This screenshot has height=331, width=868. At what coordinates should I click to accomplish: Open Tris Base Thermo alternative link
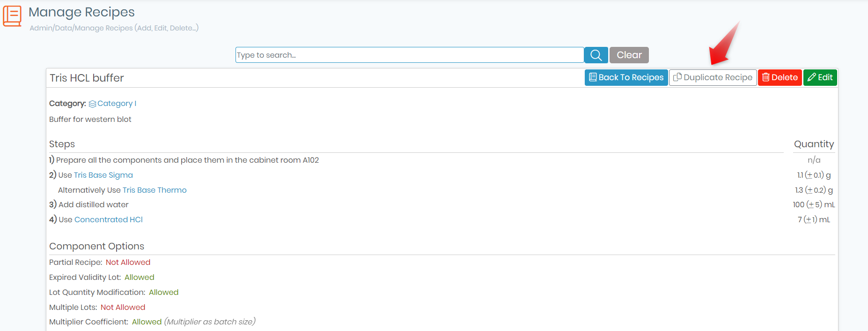click(x=154, y=190)
